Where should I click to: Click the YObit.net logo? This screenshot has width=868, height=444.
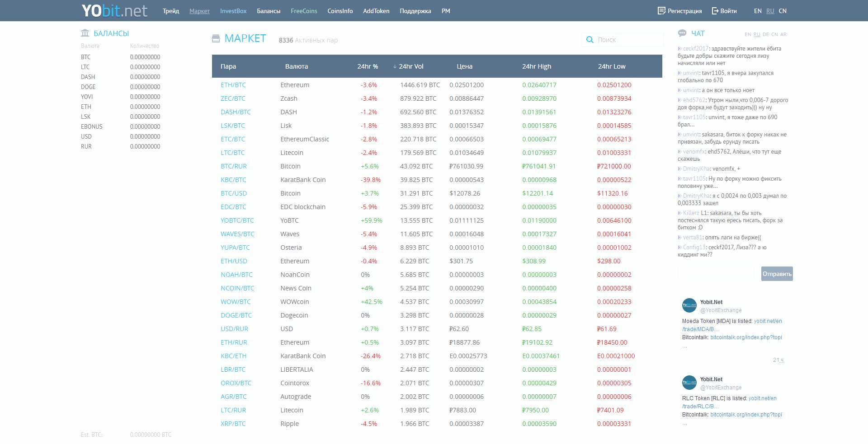tap(114, 10)
